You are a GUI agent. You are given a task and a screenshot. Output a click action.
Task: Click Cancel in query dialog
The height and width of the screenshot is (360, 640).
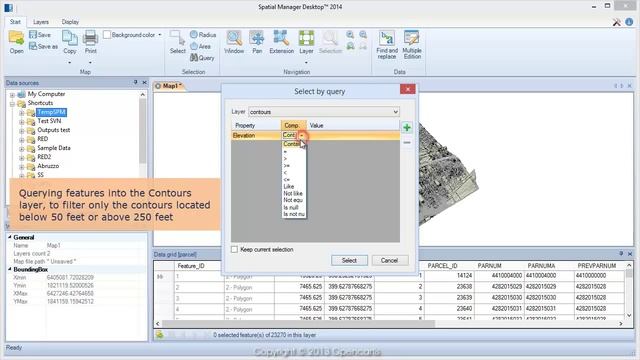(389, 260)
